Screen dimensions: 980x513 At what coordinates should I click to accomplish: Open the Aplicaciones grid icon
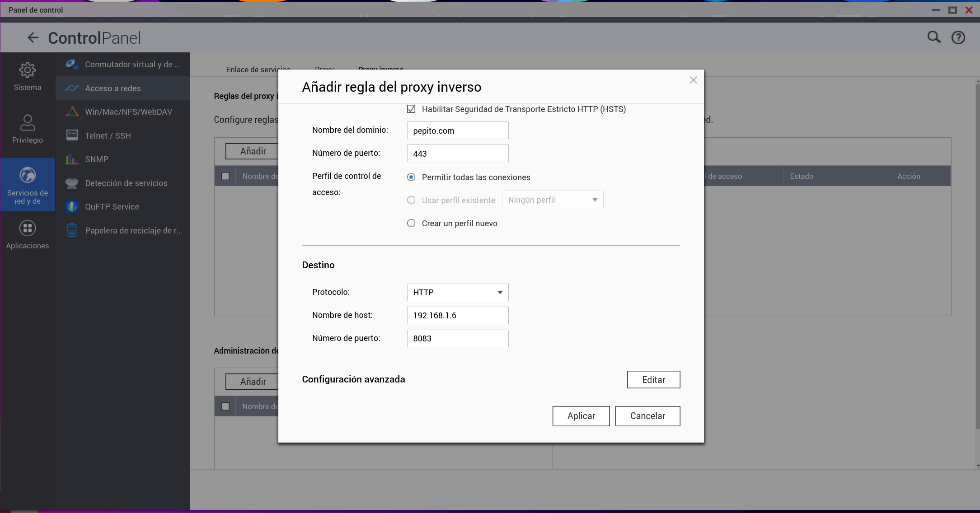pyautogui.click(x=27, y=229)
